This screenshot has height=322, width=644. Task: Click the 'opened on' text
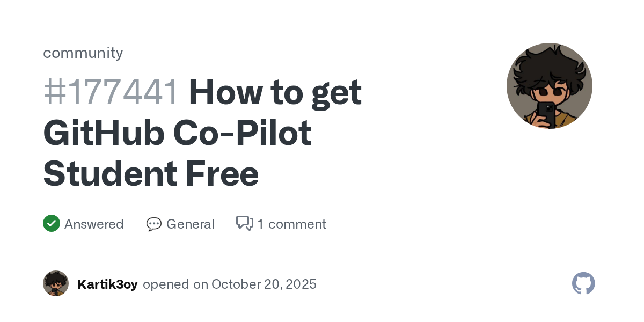(175, 284)
